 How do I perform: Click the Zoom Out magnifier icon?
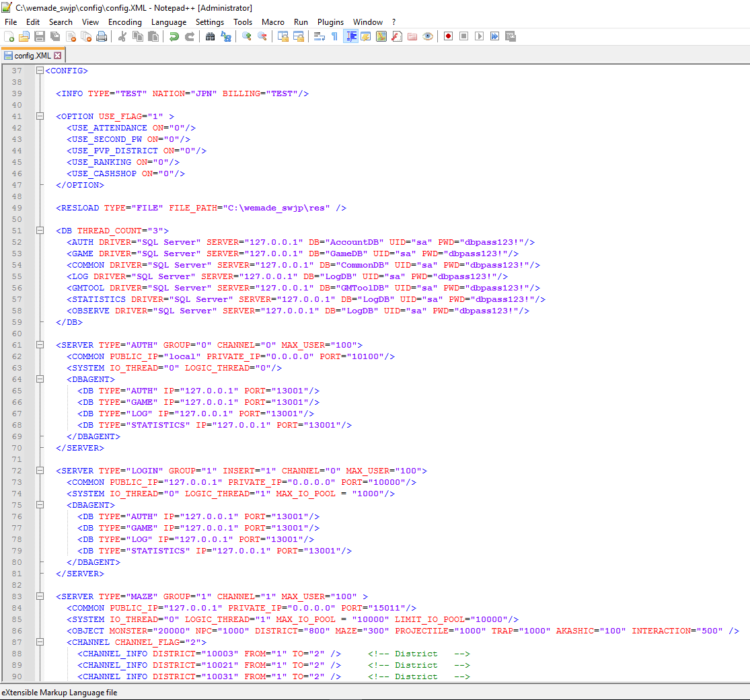(262, 36)
